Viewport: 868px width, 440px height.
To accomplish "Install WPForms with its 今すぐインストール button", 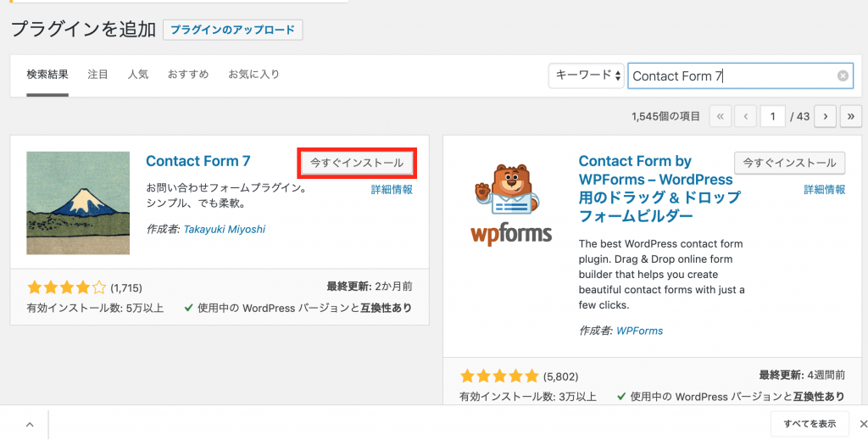I will [x=789, y=163].
